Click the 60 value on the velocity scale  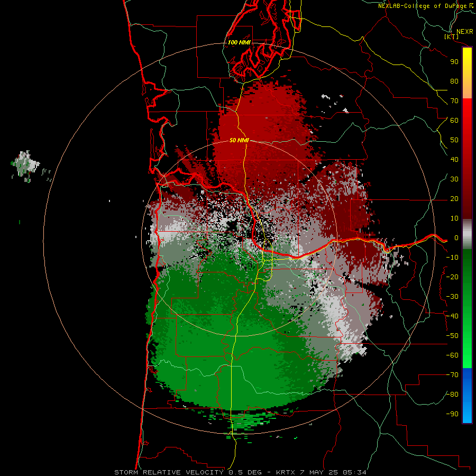(454, 121)
